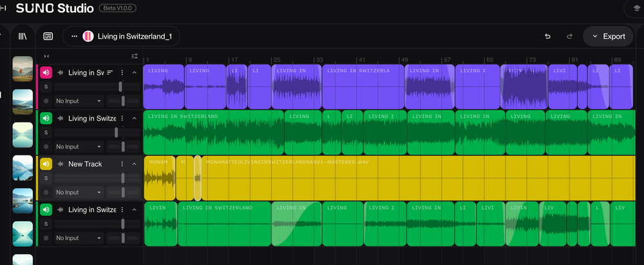Collapse the New Track with its chevron
Image resolution: width=644 pixels, height=265 pixels.
click(x=134, y=164)
